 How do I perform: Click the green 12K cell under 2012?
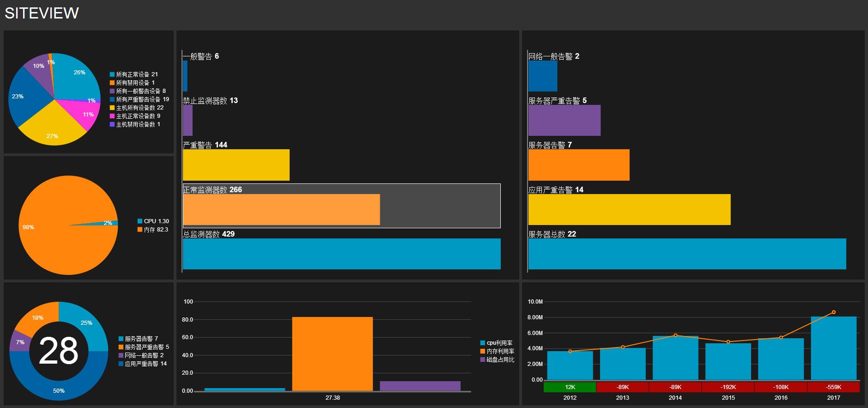point(570,387)
